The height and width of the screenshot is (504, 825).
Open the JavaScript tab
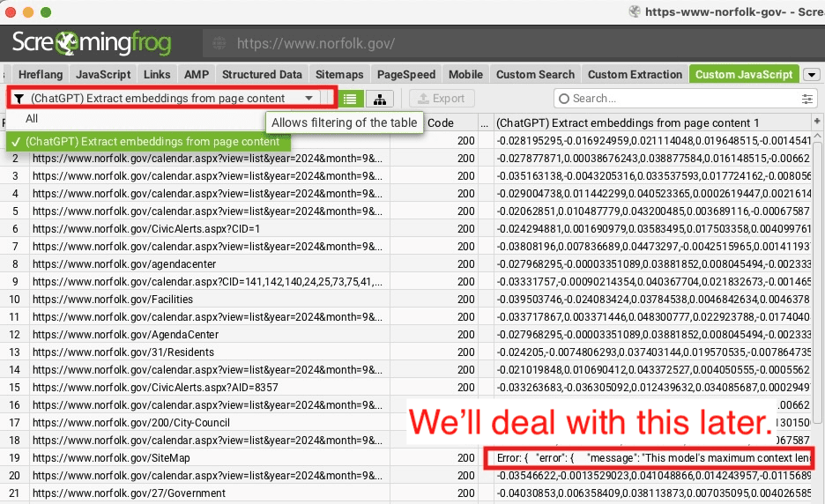[103, 75]
